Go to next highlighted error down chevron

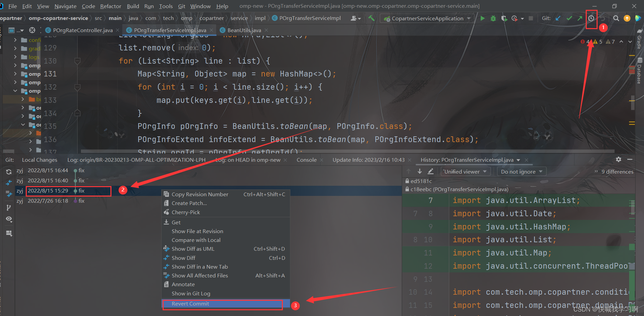pyautogui.click(x=630, y=42)
